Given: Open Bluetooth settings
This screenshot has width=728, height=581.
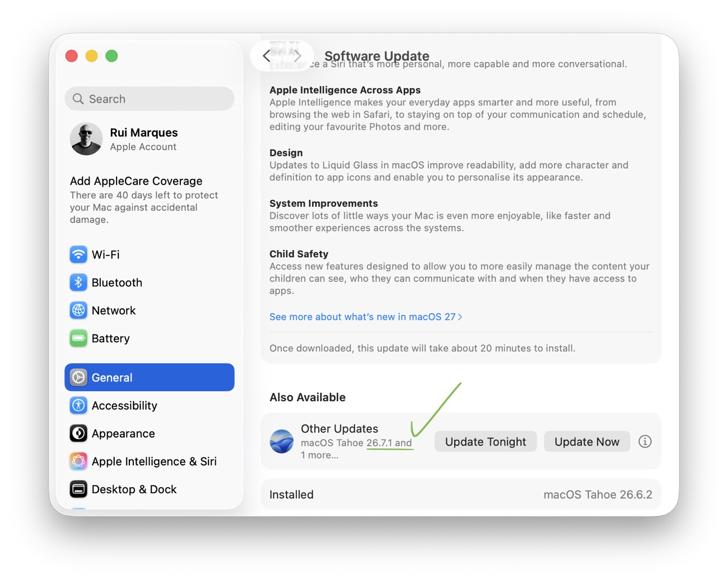Looking at the screenshot, I should [x=150, y=282].
